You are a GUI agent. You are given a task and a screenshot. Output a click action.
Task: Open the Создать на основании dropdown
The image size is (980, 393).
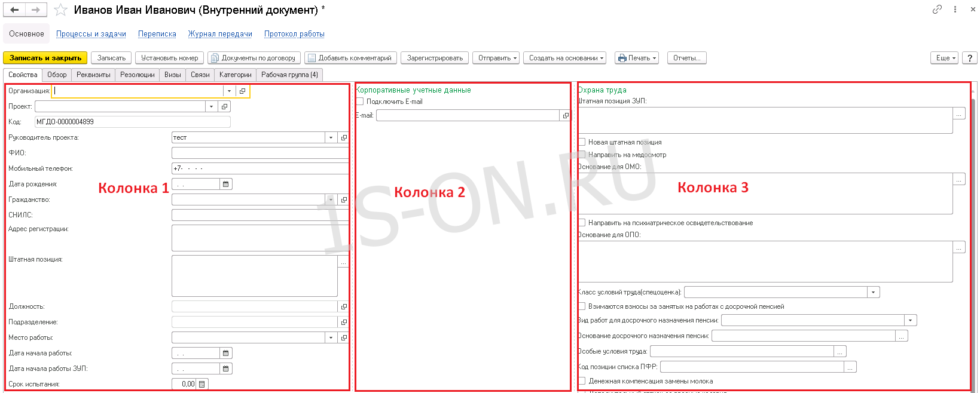pos(565,58)
